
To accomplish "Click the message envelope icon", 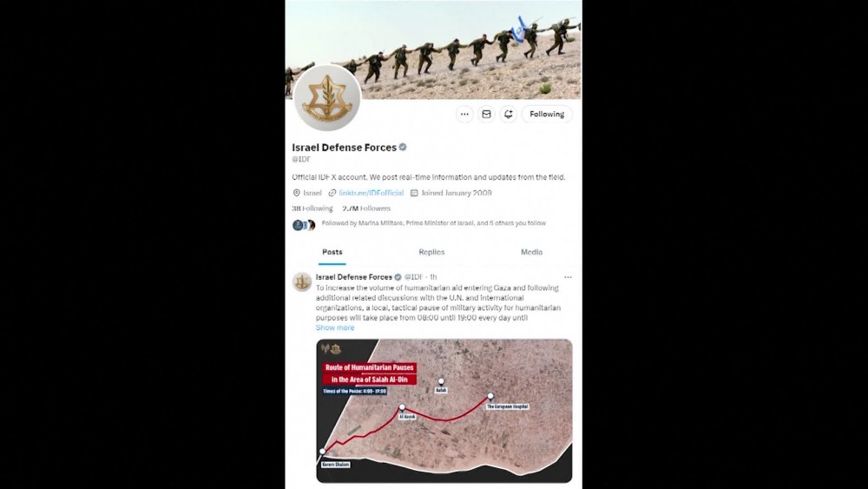I will pos(487,114).
